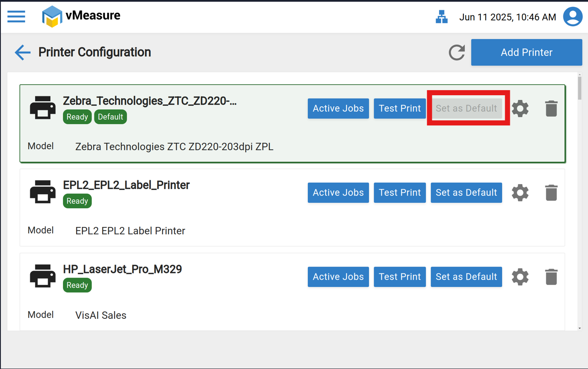Click the Add Printer button

(526, 53)
